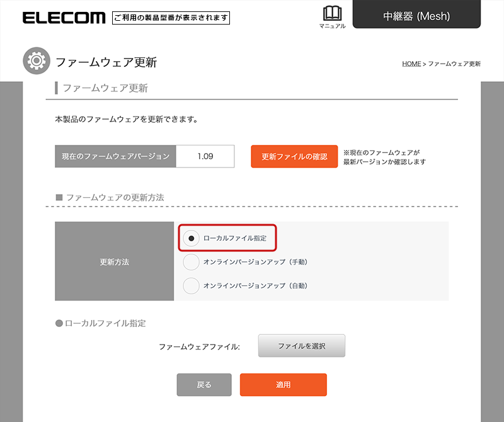
Task: Click ファームウェア更新 breadcrumb text
Action: [454, 64]
